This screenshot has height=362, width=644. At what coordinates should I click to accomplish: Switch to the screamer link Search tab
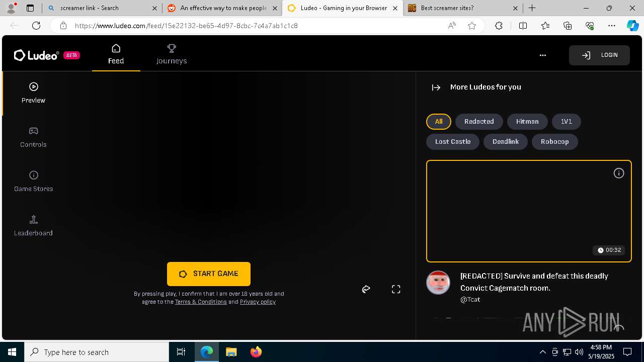[102, 8]
